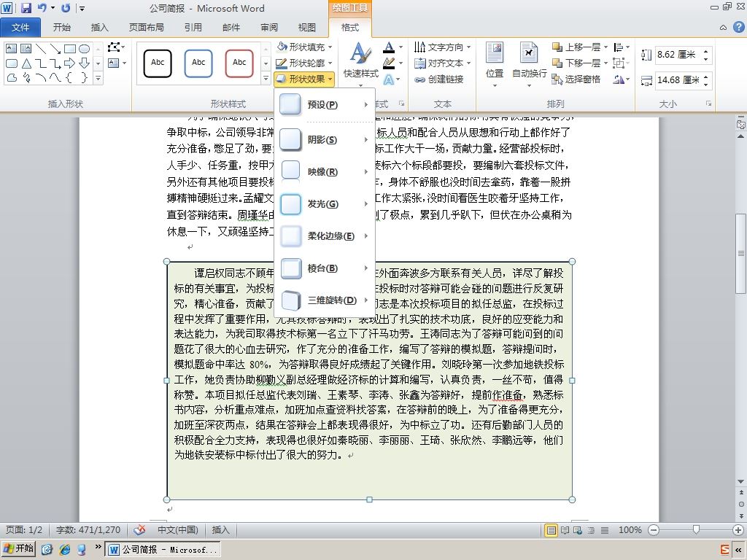The width and height of the screenshot is (747, 560).
Task: Open 快速样式 WordArt gallery
Action: 360,65
